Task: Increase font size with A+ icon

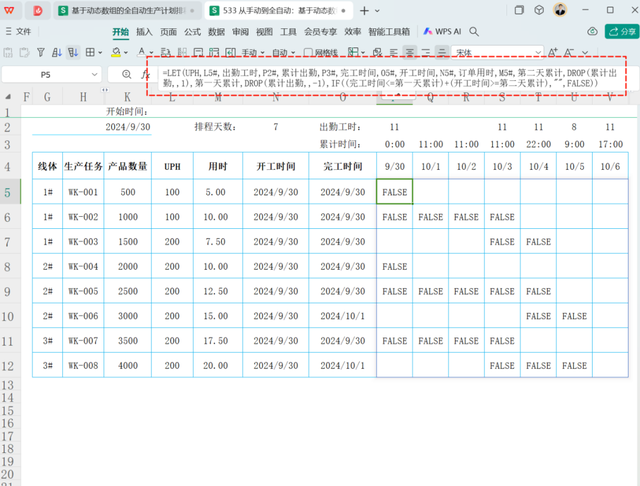Action: click(x=553, y=52)
